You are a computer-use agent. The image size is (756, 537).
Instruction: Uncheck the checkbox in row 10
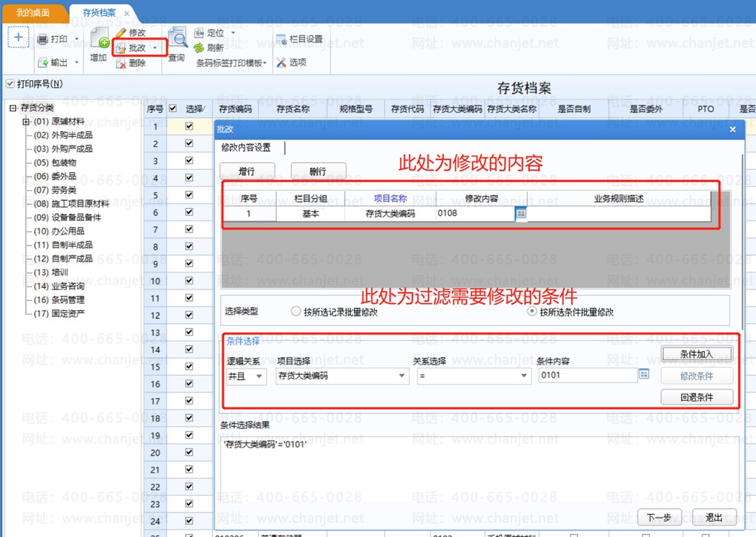(x=189, y=280)
